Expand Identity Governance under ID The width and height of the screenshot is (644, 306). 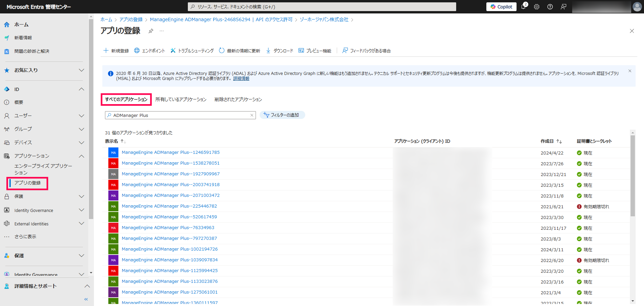pos(81,210)
